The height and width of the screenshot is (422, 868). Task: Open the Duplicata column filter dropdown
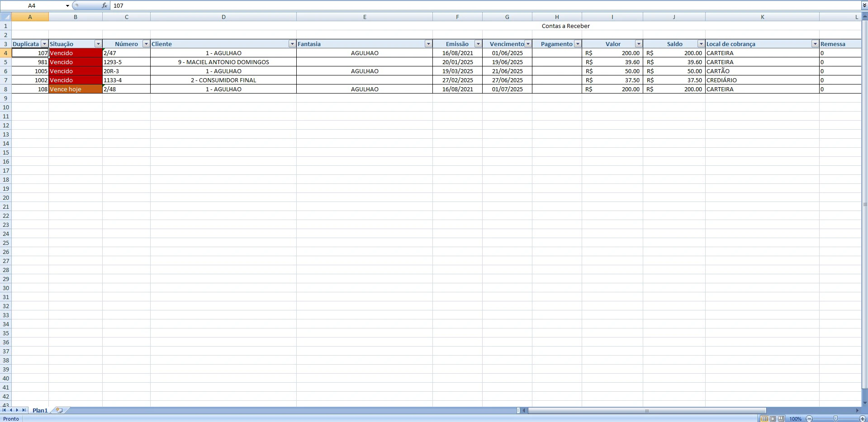(x=44, y=44)
